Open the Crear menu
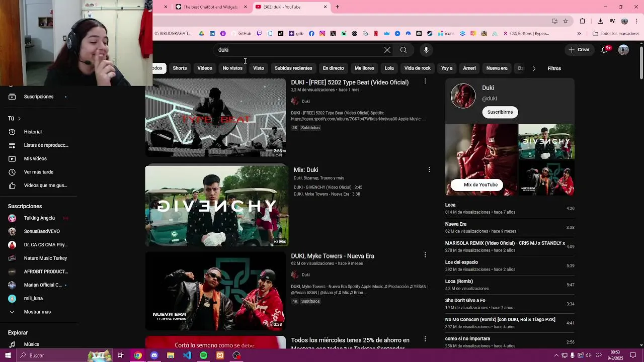The width and height of the screenshot is (644, 362). coord(579,50)
